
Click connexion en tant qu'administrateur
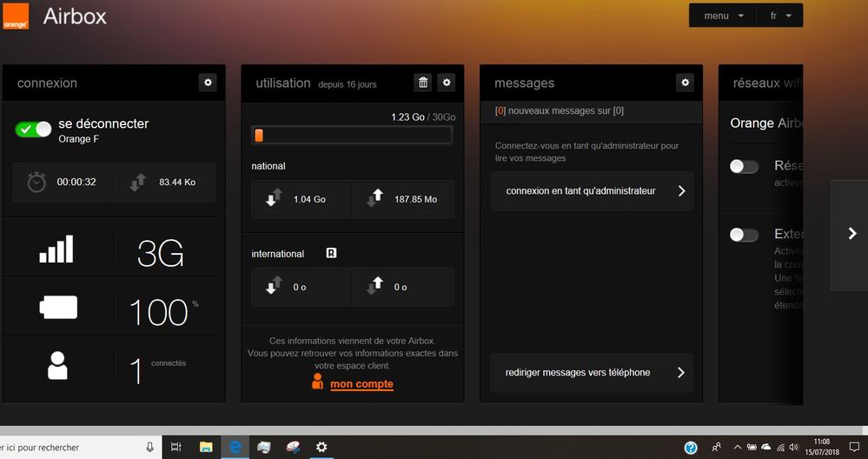click(x=592, y=191)
